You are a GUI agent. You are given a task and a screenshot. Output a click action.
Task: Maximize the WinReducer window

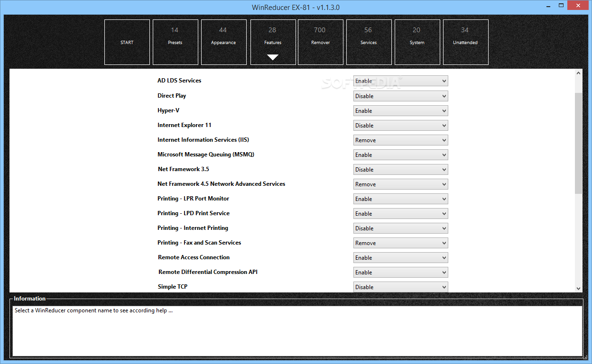point(561,6)
